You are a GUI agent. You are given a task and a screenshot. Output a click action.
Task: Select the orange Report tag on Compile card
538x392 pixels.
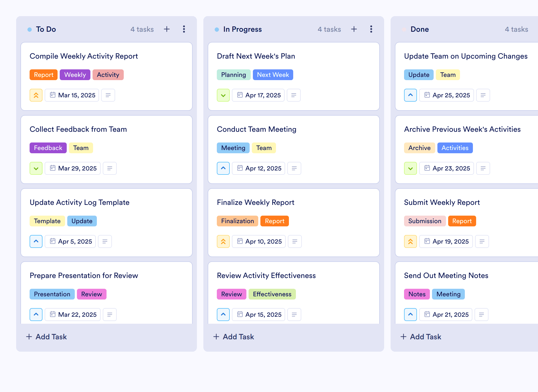[x=44, y=75]
